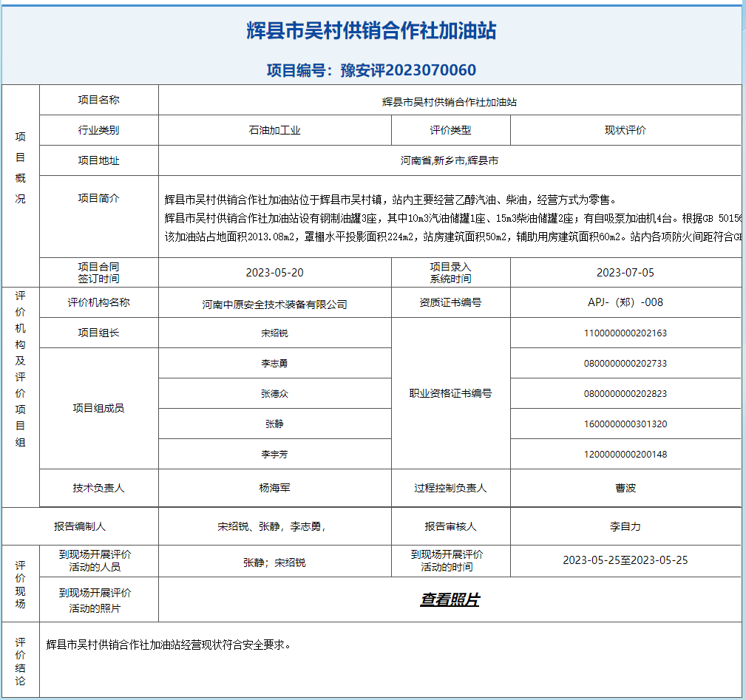The image size is (746, 700).
Task: Select the project number 豫安评2023070060
Action: (x=408, y=70)
